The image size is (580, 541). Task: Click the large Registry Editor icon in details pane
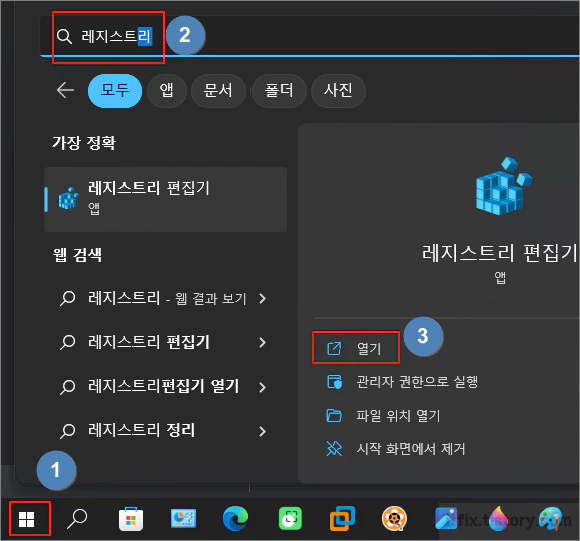503,186
